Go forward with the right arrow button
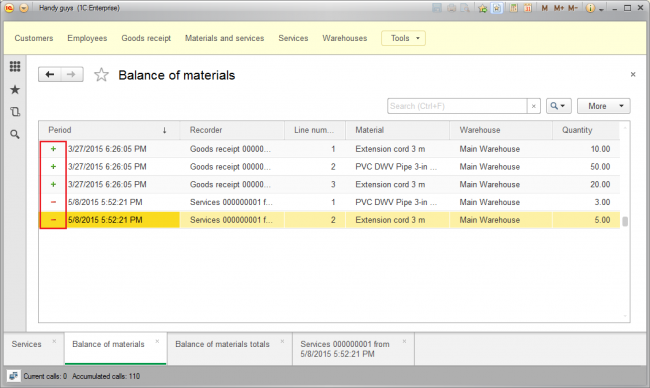Image resolution: width=650 pixels, height=388 pixels. [x=72, y=75]
